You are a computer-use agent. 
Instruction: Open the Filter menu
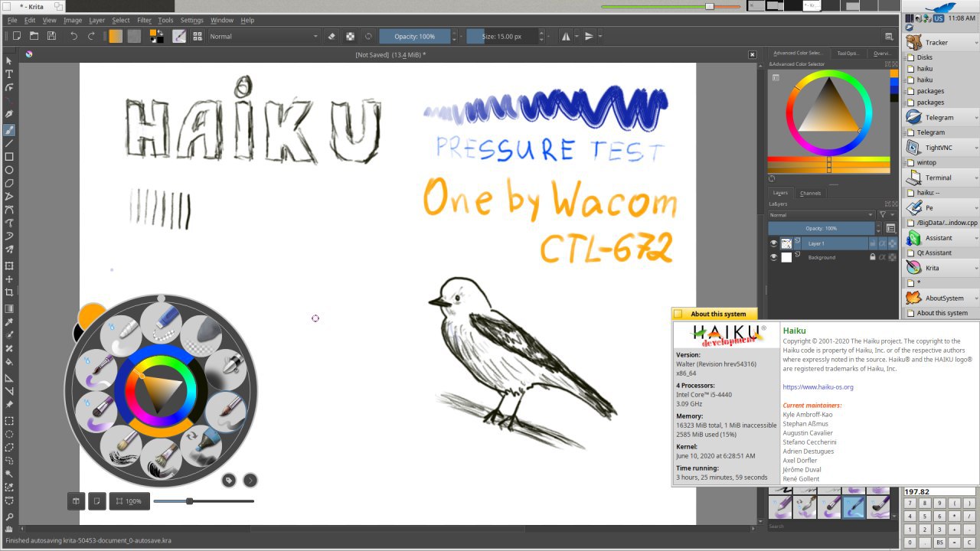coord(144,20)
